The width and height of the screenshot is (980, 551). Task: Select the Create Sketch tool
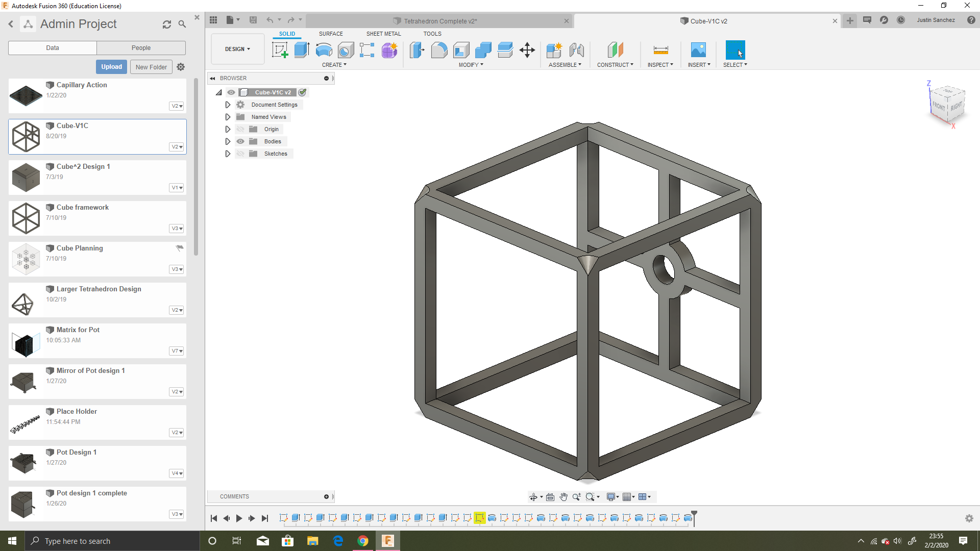[x=280, y=50]
